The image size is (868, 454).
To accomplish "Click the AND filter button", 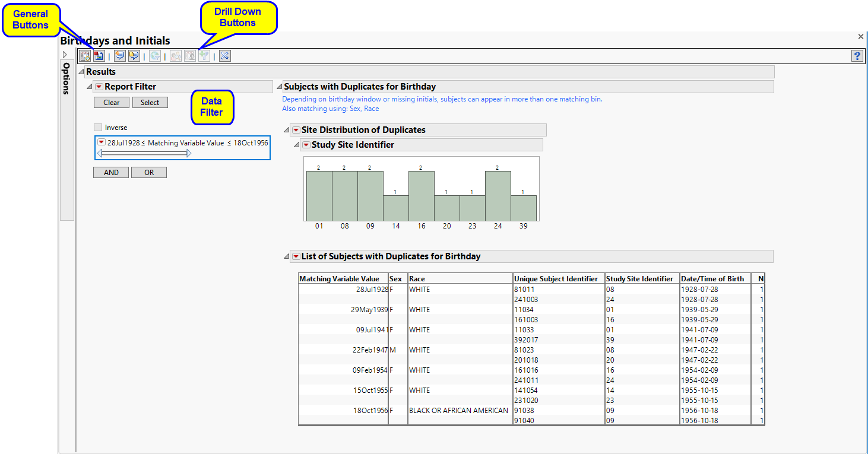I will (111, 173).
